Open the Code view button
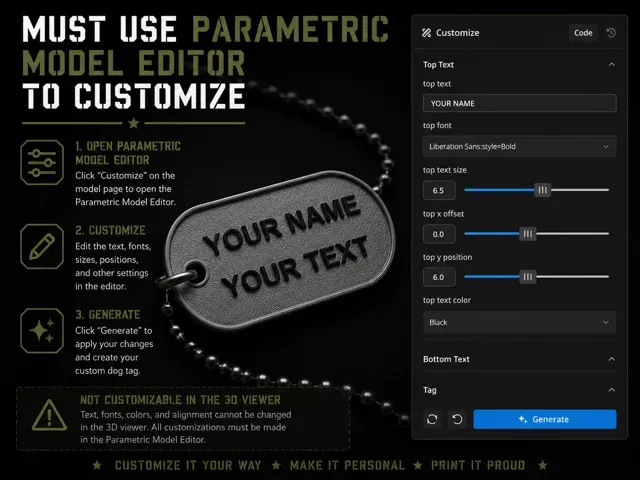Screen dimensions: 640x480 click(x=583, y=33)
